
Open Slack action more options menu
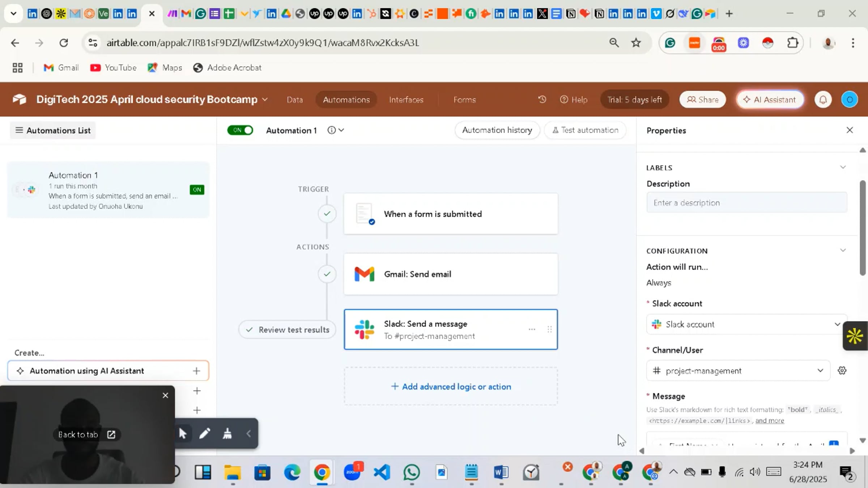(x=532, y=329)
